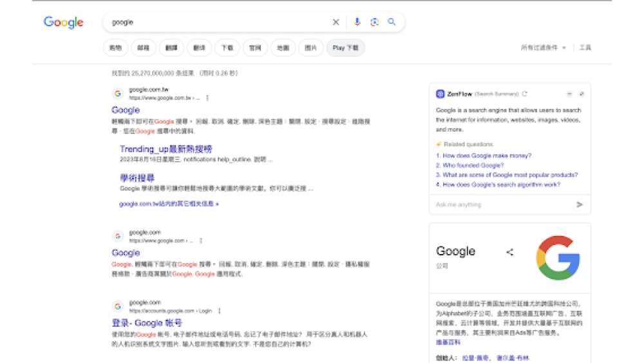The image size is (644, 363).
Task: Click the google.com.tw result favicon
Action: 118,93
